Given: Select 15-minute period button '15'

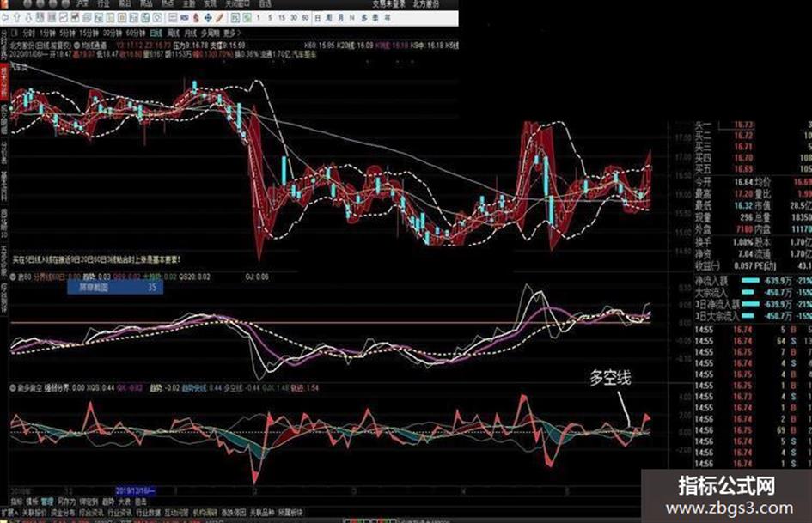Looking at the screenshot, I should coord(282,18).
